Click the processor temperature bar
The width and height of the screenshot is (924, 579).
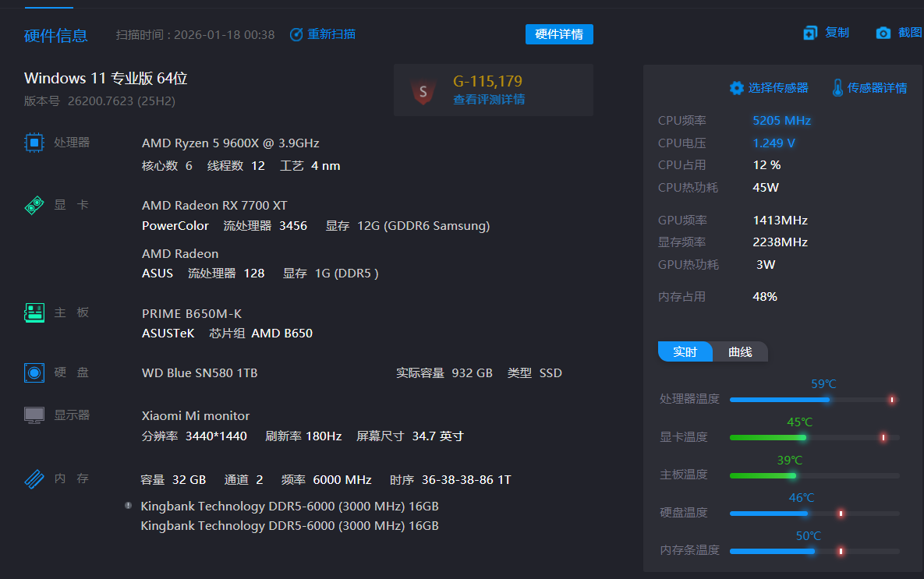[780, 400]
